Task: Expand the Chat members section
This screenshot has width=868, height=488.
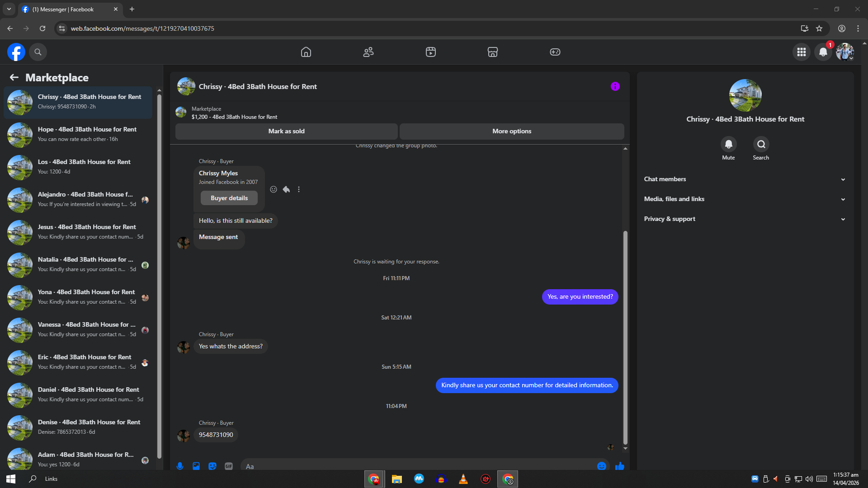Action: click(745, 179)
